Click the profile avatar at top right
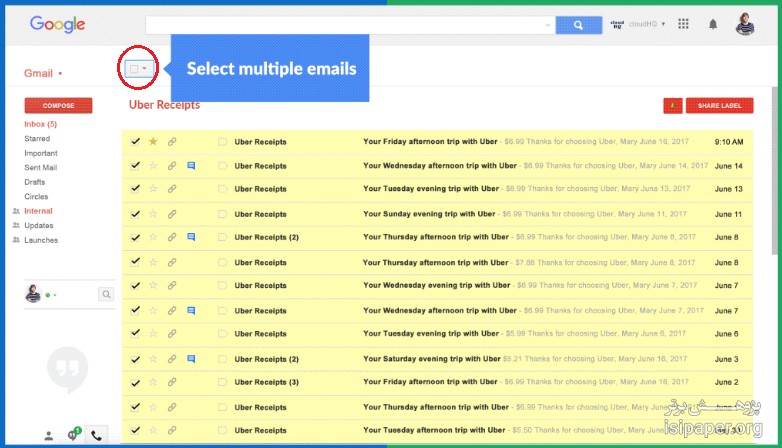Screen dimensions: 782x448 pos(745,24)
